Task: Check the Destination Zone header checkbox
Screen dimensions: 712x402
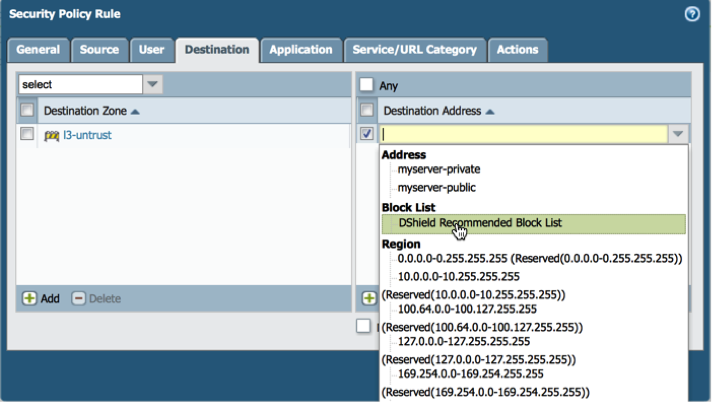Action: [27, 110]
